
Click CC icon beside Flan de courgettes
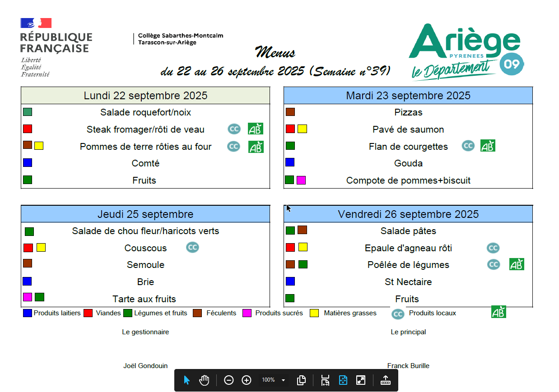[468, 145]
